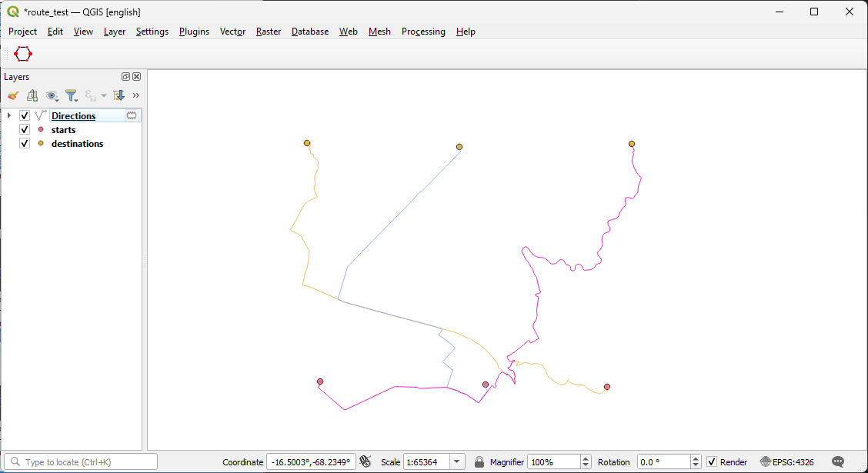Click the toolbar drag handle beside hexagon icon
The image size is (868, 473).
[7, 54]
